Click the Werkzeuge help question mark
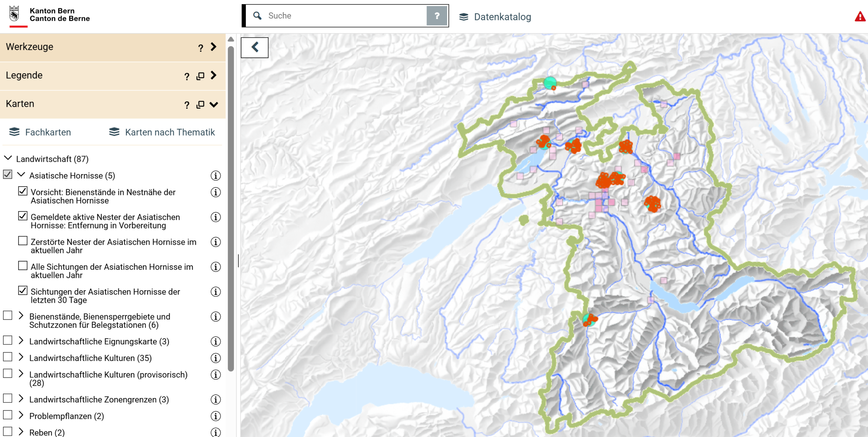Viewport: 868px width, 437px height. [x=201, y=48]
